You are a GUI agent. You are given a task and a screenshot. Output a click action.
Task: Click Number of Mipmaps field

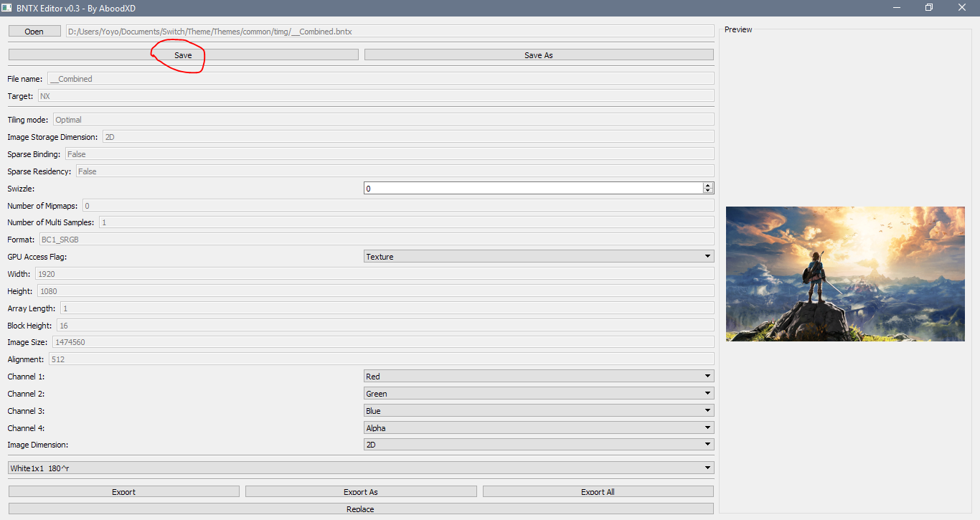pos(398,205)
